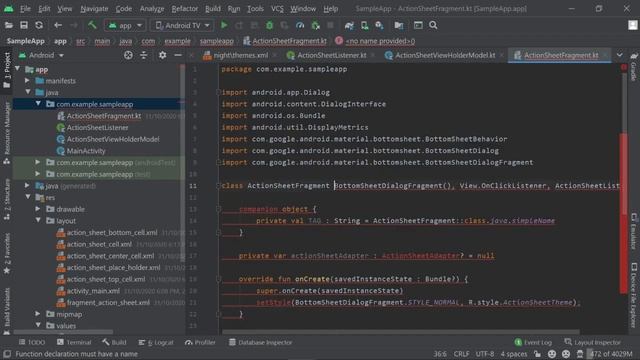Open the Refactor menu
Viewport: 640px width, 360px height.
[x=184, y=9]
